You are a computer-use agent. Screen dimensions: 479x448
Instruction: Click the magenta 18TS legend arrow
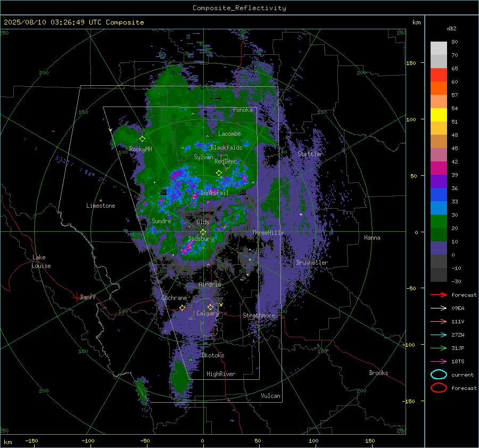tap(439, 362)
